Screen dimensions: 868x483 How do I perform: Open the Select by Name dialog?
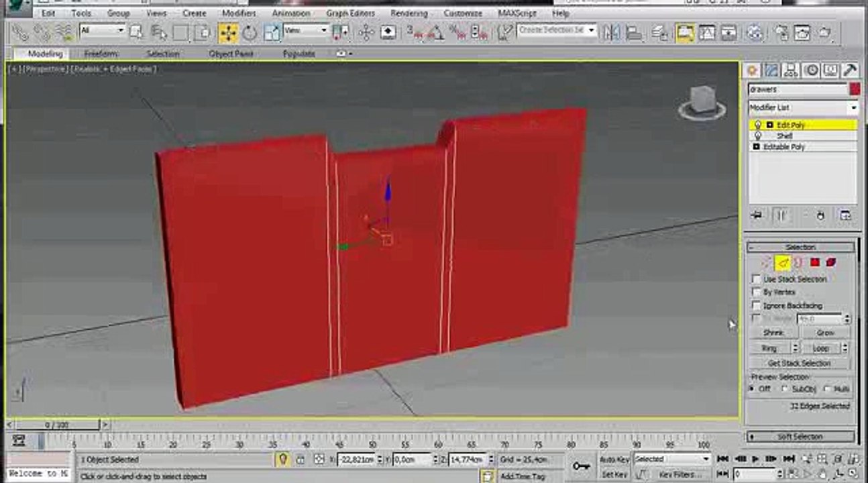tap(159, 32)
